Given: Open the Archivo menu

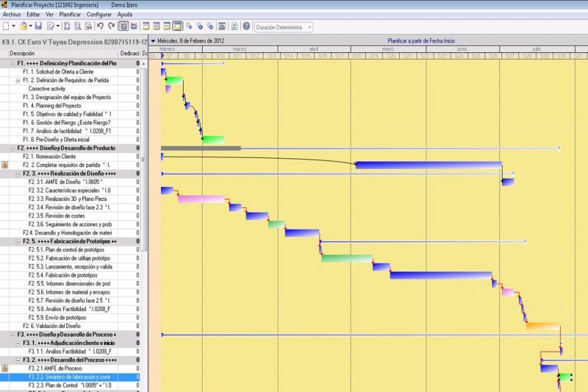Looking at the screenshot, I should pyautogui.click(x=12, y=14).
